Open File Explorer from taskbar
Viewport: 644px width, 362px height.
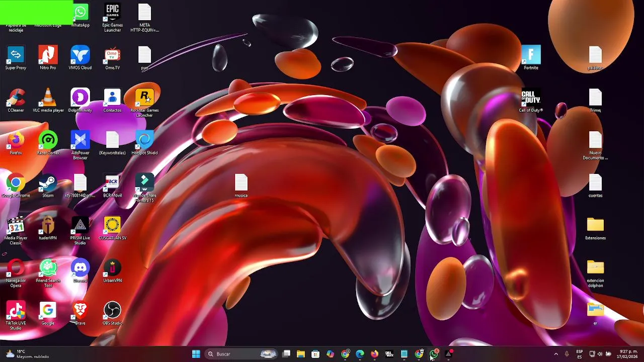(x=301, y=354)
